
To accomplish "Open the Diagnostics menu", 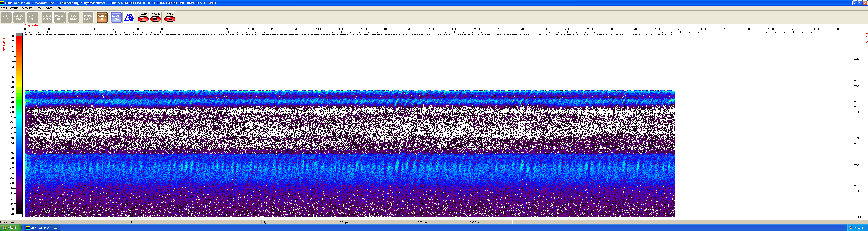I will point(27,8).
